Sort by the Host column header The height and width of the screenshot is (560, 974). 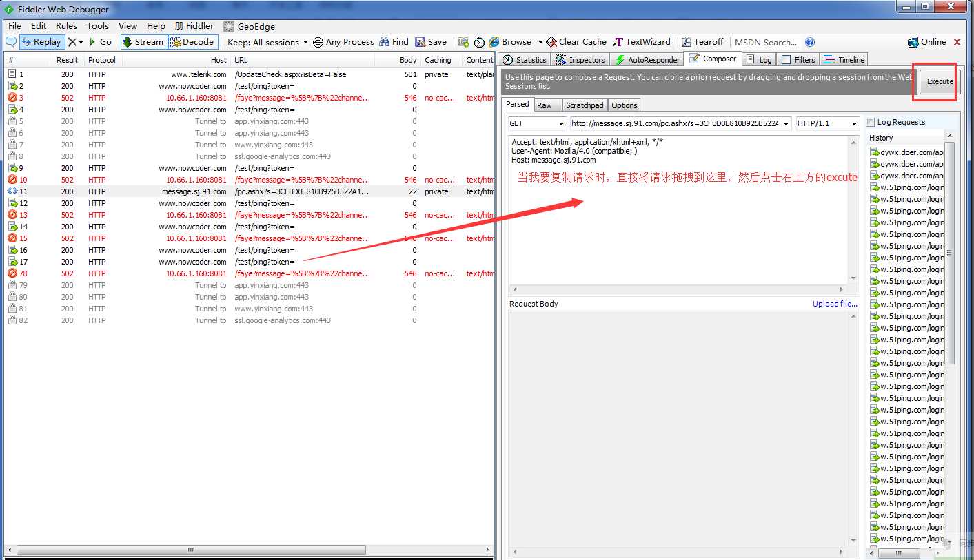(176, 60)
